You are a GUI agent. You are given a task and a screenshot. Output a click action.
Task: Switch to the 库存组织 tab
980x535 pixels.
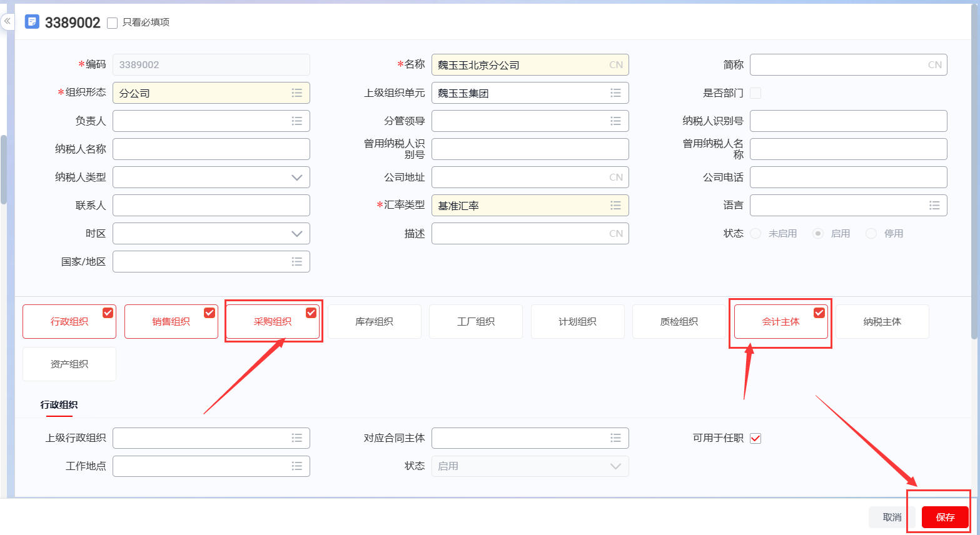coord(374,321)
